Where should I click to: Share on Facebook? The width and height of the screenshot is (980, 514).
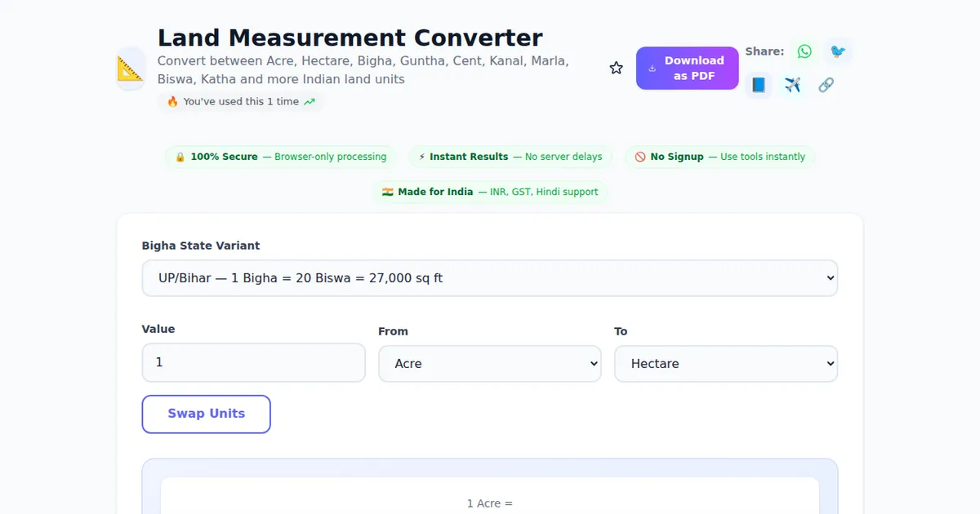point(758,85)
